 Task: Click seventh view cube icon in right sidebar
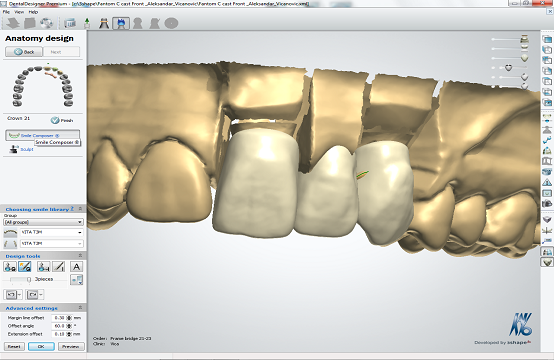click(x=547, y=103)
